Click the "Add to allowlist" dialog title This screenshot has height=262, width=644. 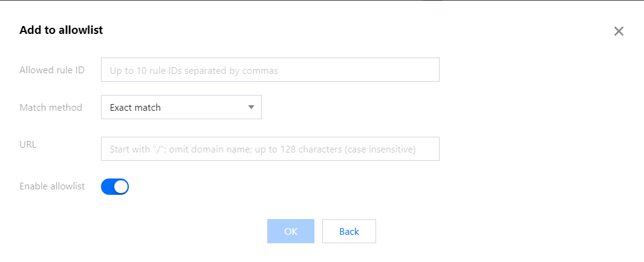coord(61,30)
